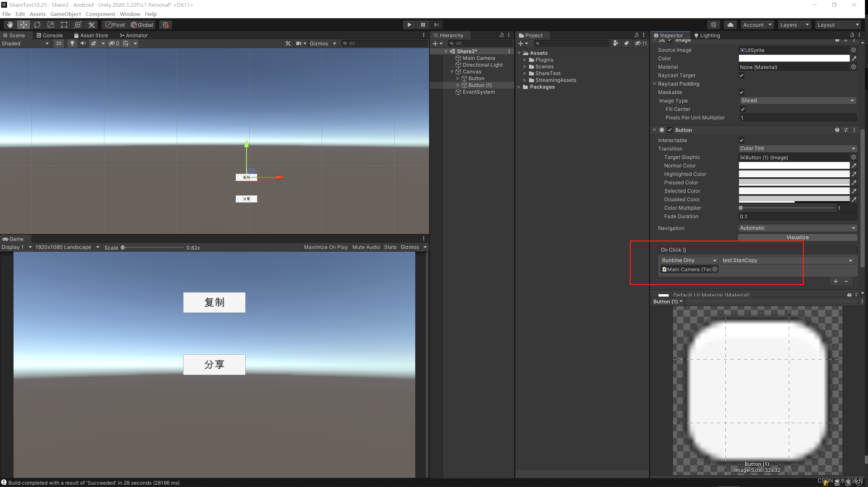Switch to the Console tab
Viewport: 868px width, 487px height.
point(50,35)
